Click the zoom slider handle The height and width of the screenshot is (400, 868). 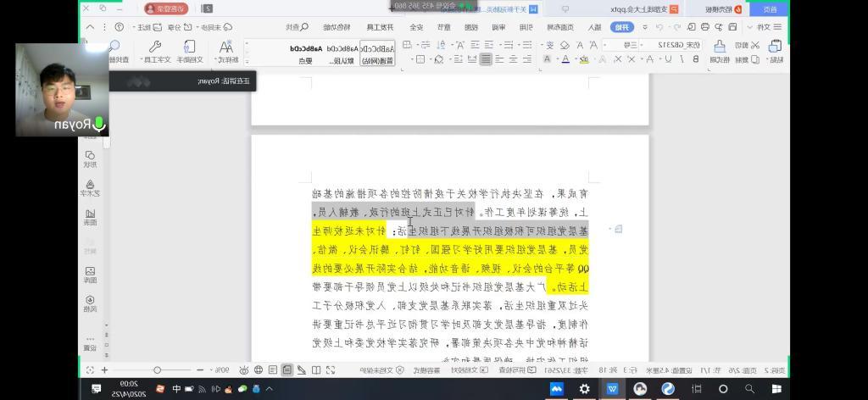point(157,370)
